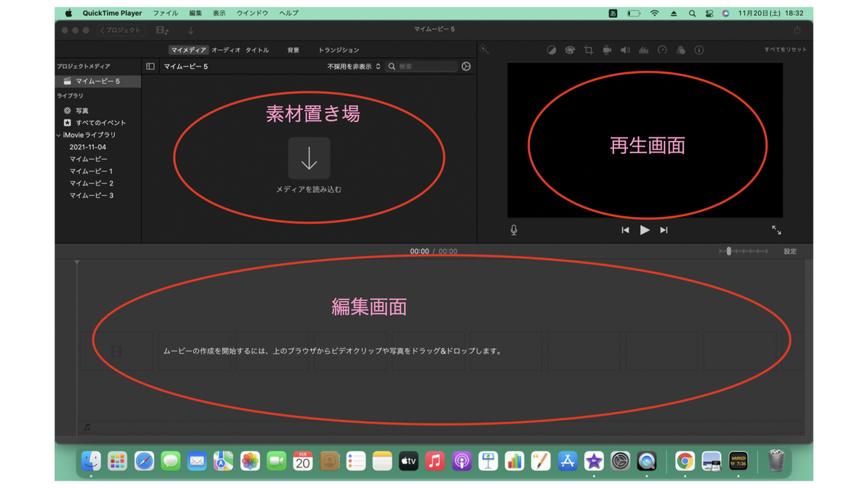Open 編集 menu

[195, 13]
